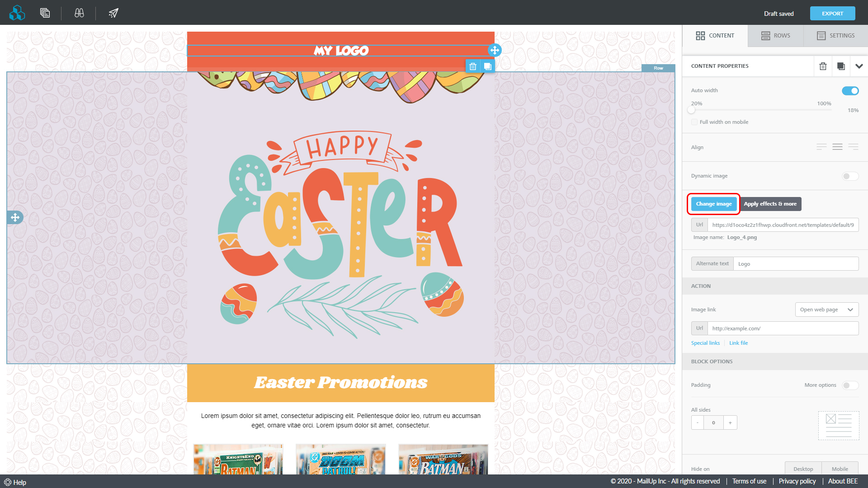Open the saved templates stack icon
Screen dimensions: 868x488
point(45,13)
